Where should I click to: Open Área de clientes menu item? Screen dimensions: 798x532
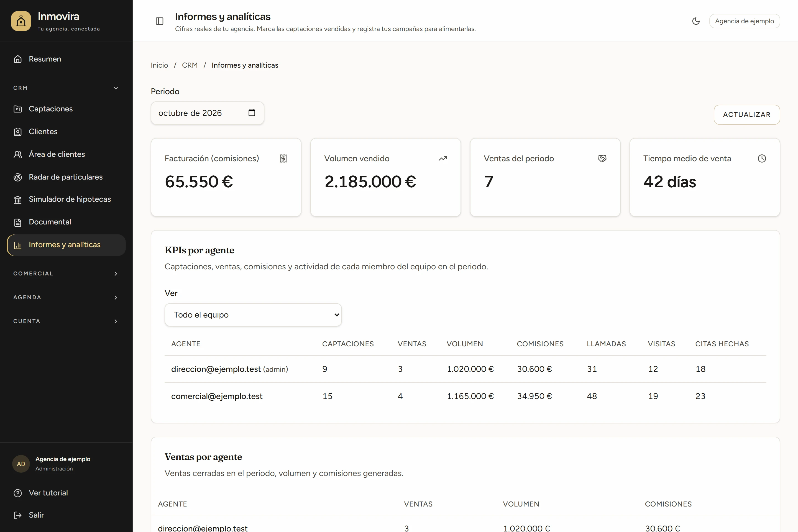pos(66,154)
